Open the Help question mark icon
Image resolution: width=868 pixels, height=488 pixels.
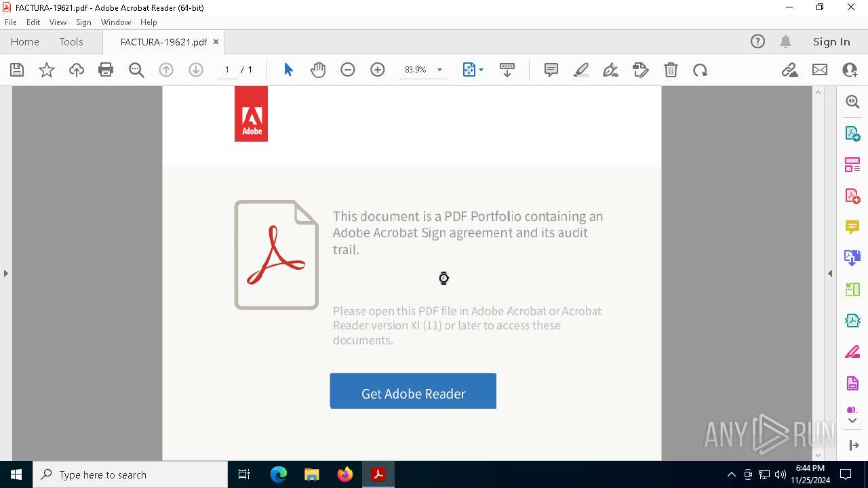(x=757, y=41)
